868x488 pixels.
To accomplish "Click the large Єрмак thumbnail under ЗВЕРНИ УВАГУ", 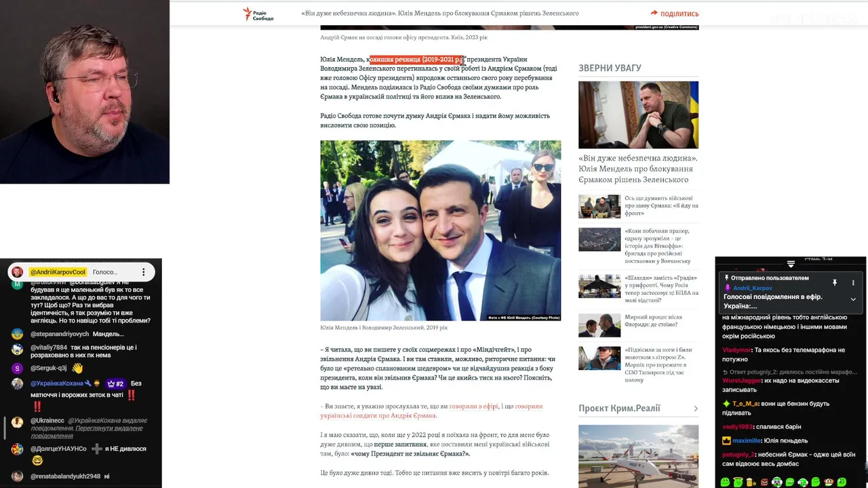I will click(x=638, y=115).
